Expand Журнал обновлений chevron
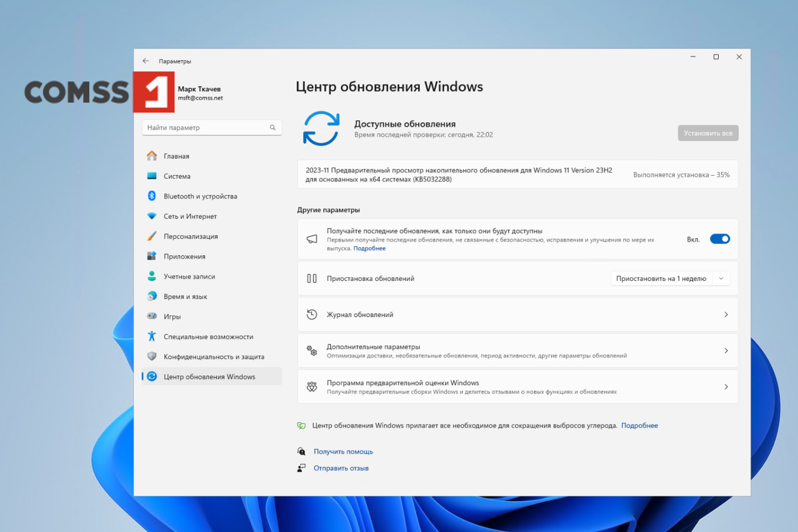This screenshot has width=798, height=532. (726, 314)
